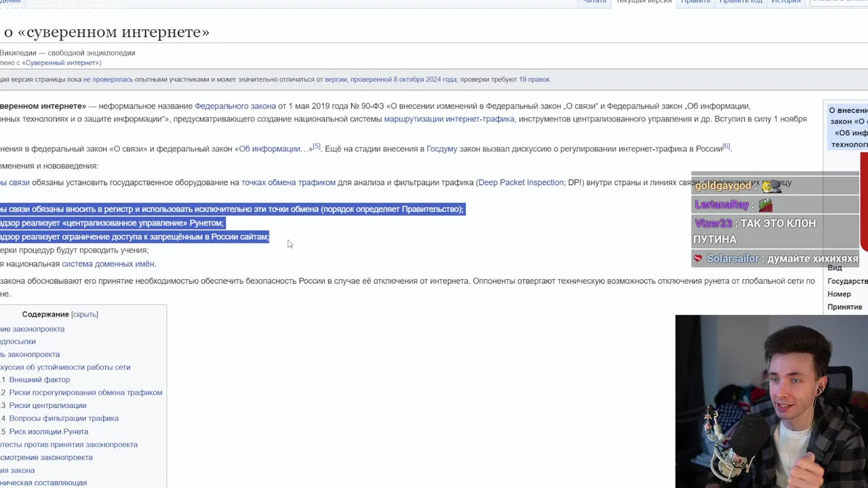
Task: Click infobox row label 'Номер'
Action: 839,294
